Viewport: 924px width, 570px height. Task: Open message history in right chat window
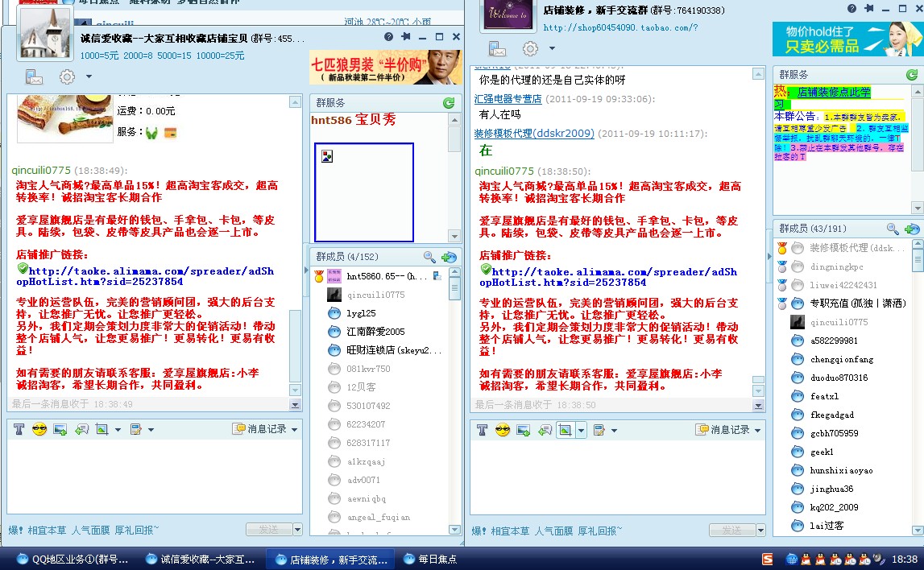pos(727,430)
